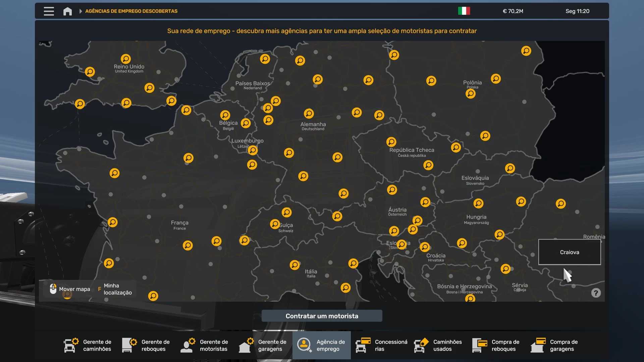
Task: Open the hamburger main menu
Action: click(x=49, y=11)
